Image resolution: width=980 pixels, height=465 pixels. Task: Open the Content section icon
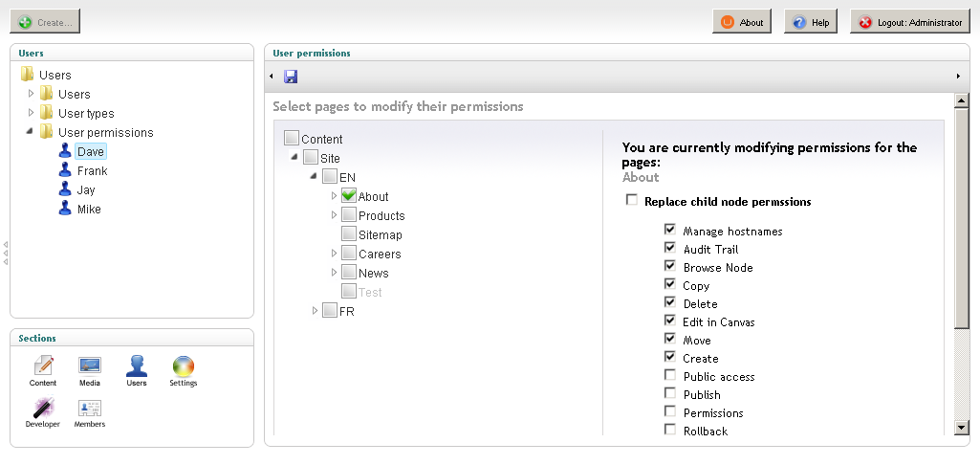[43, 366]
